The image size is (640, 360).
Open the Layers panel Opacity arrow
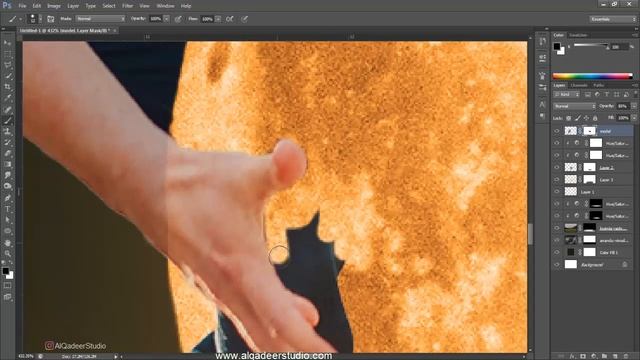pyautogui.click(x=634, y=106)
